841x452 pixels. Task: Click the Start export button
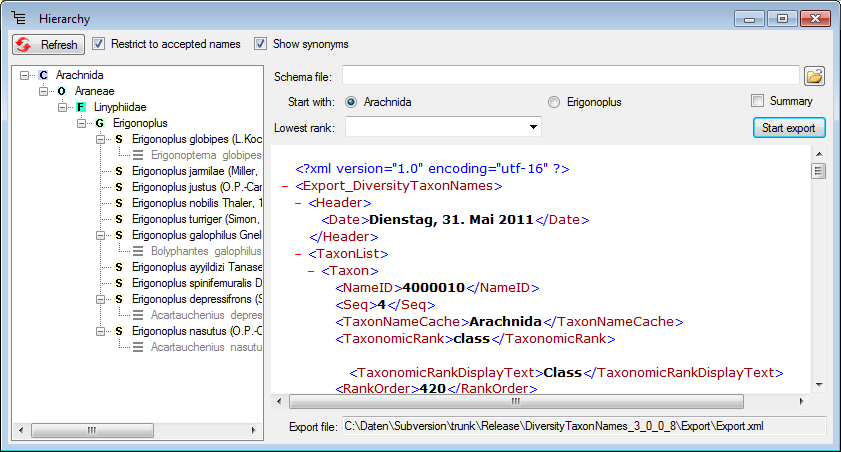(789, 127)
